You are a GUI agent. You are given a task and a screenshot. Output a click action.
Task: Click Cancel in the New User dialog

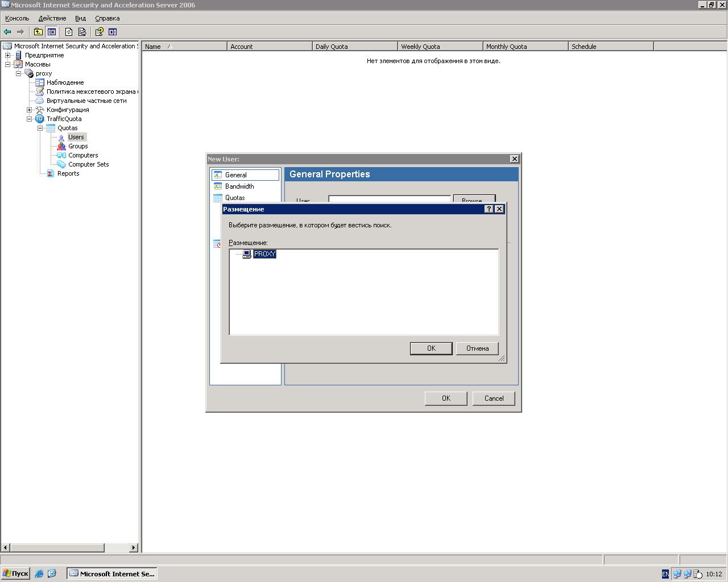[494, 398]
